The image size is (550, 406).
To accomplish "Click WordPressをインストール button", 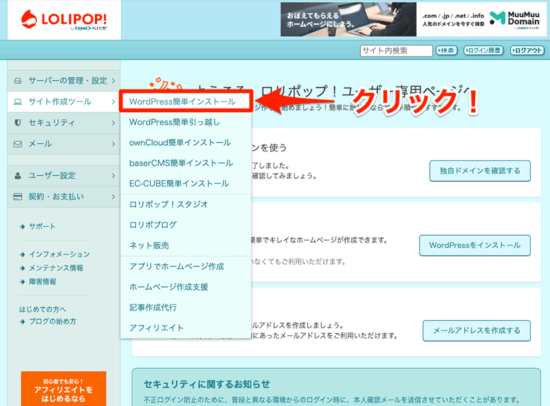I will tap(475, 245).
